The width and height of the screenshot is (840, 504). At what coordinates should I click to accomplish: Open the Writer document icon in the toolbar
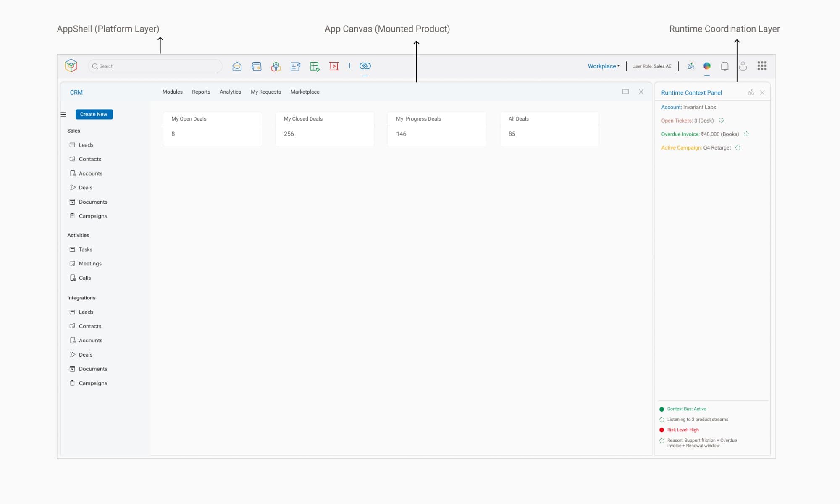[x=295, y=66]
